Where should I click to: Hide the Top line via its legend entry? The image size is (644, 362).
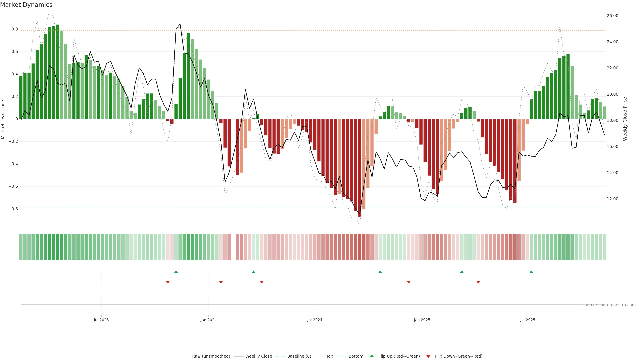point(330,356)
